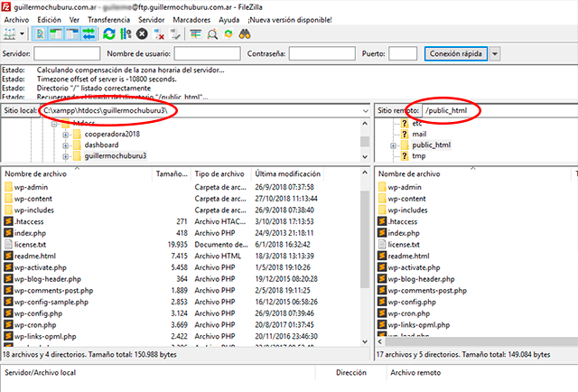This screenshot has width=578, height=392.
Task: Select cooperadora2018 in local tree
Action: [x=112, y=134]
